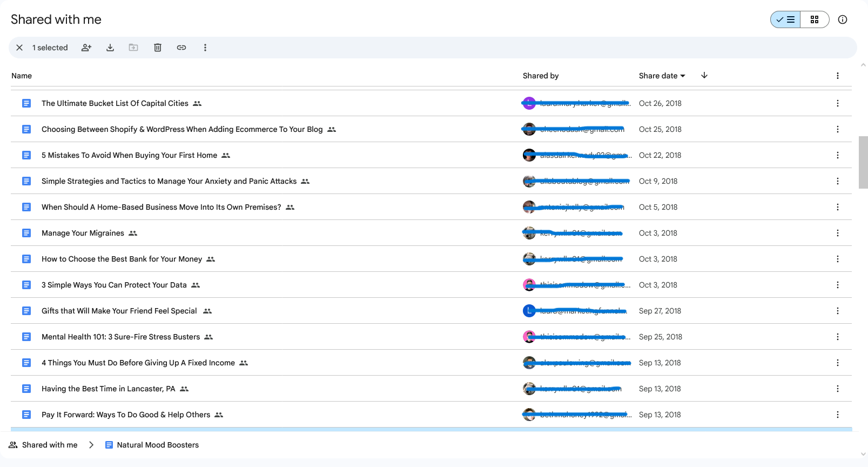This screenshot has width=868, height=467.
Task: Click the Name column header
Action: coord(22,76)
